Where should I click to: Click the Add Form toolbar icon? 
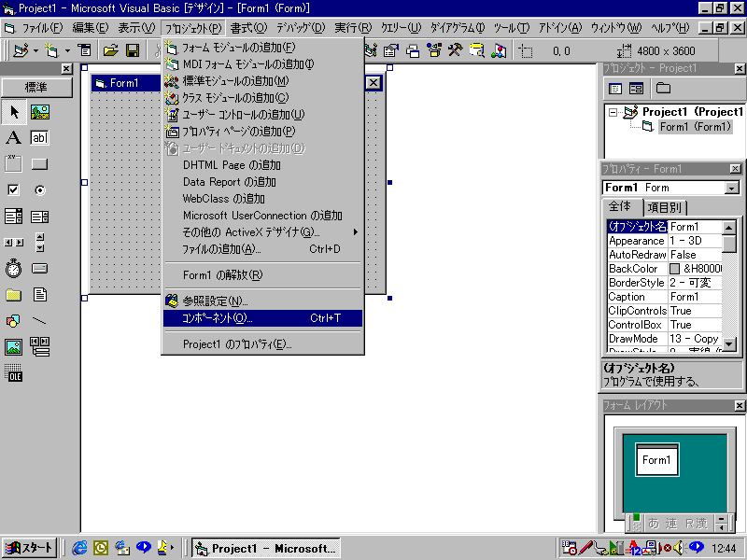[51, 50]
